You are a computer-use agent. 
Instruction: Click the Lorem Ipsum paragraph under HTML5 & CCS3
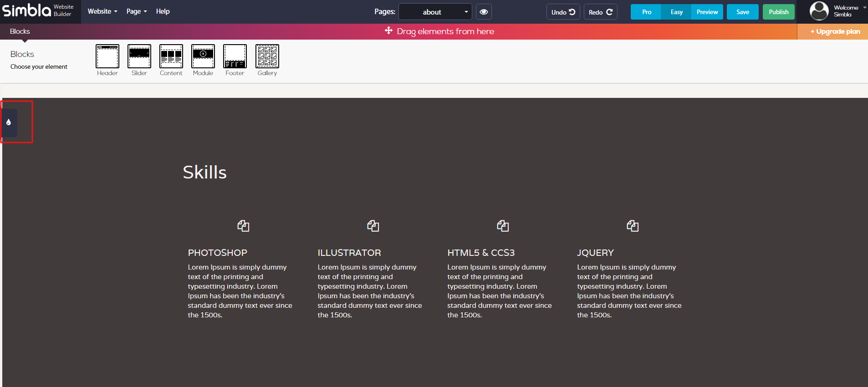pyautogui.click(x=500, y=291)
